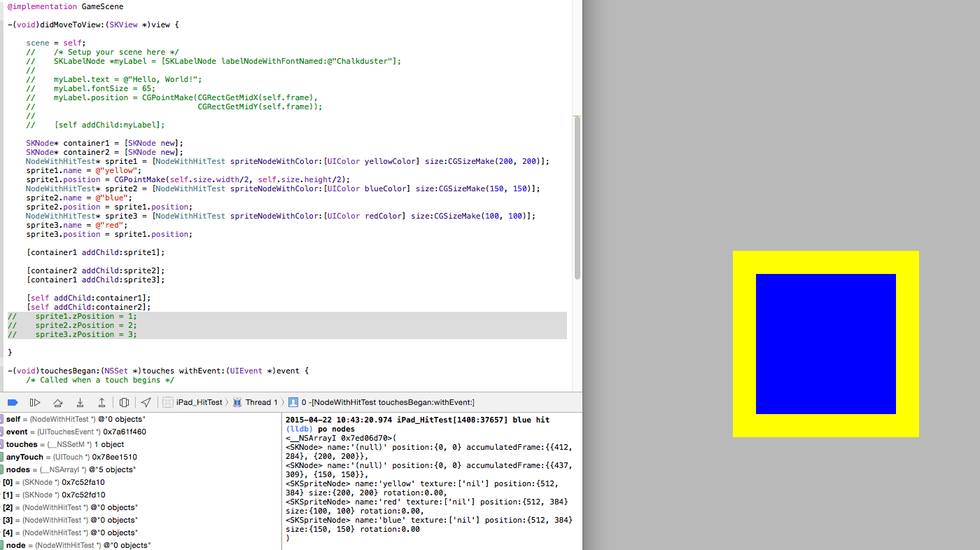Screen dimensions: 980x550
Task: Click the didMoveToView: method declaration
Action: (93, 25)
